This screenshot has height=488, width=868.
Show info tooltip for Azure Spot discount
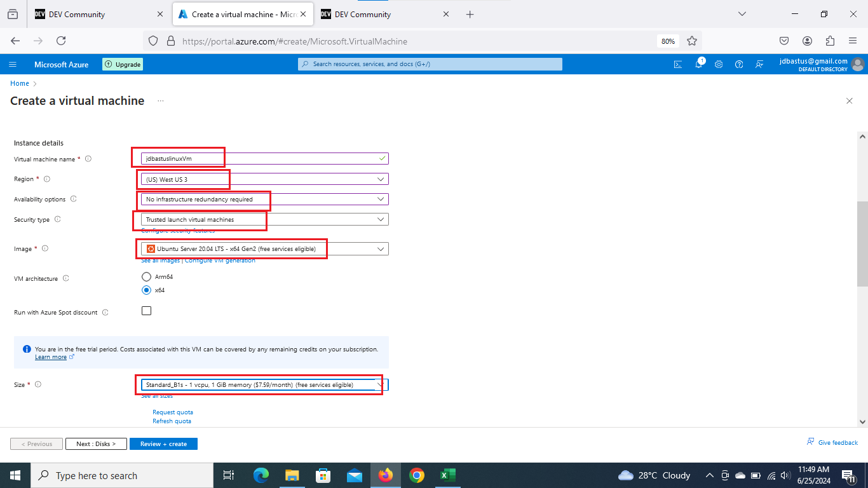coord(105,313)
